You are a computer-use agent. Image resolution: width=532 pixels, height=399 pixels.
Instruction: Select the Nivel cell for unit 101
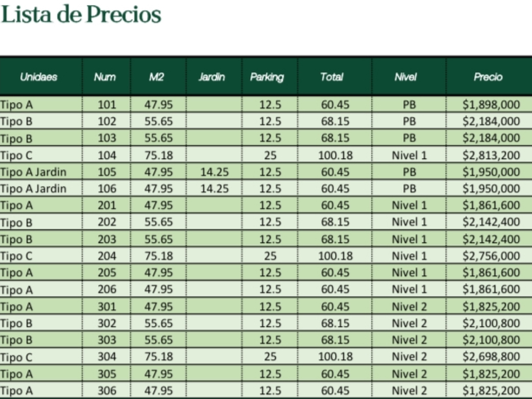[x=409, y=104]
